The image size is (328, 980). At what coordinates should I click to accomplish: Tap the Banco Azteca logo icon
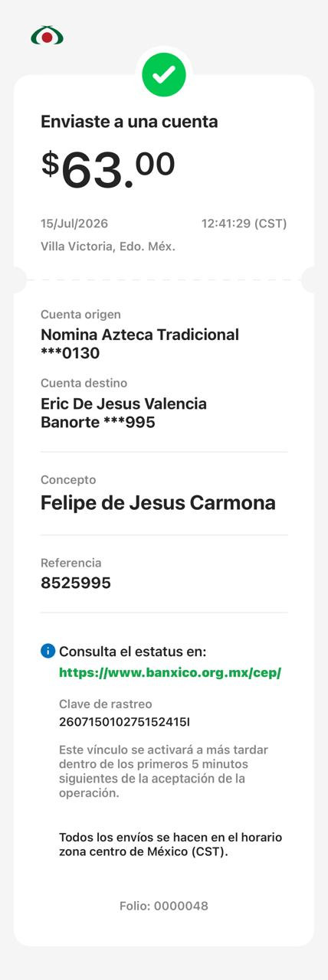point(48,35)
